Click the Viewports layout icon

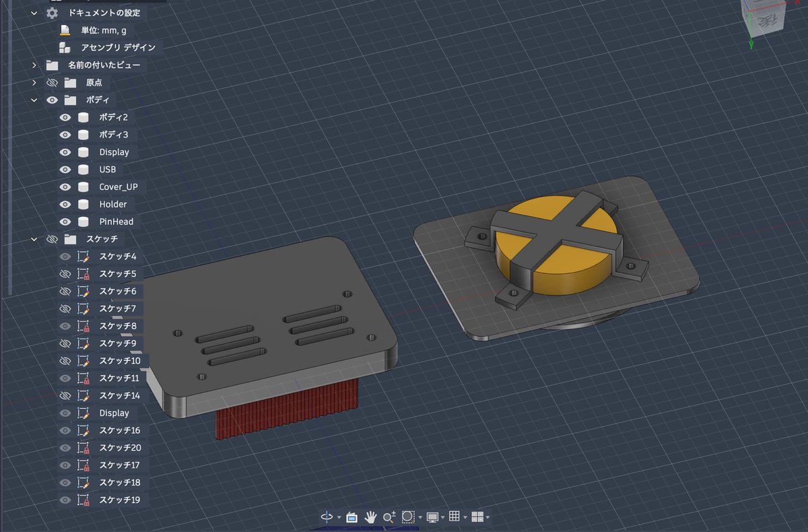pyautogui.click(x=477, y=517)
